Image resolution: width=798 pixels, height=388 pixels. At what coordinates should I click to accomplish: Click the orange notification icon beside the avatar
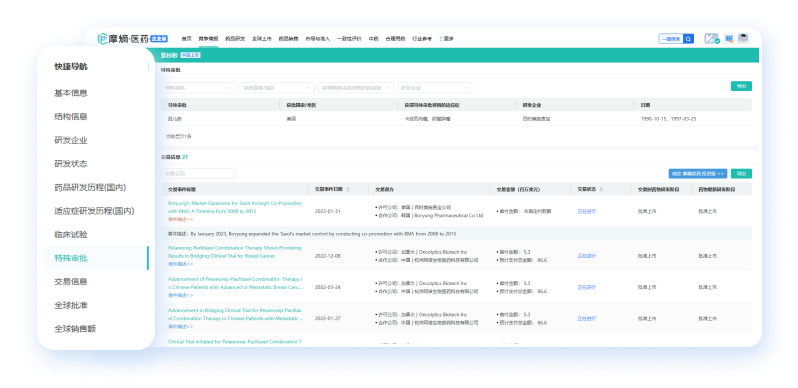[729, 39]
